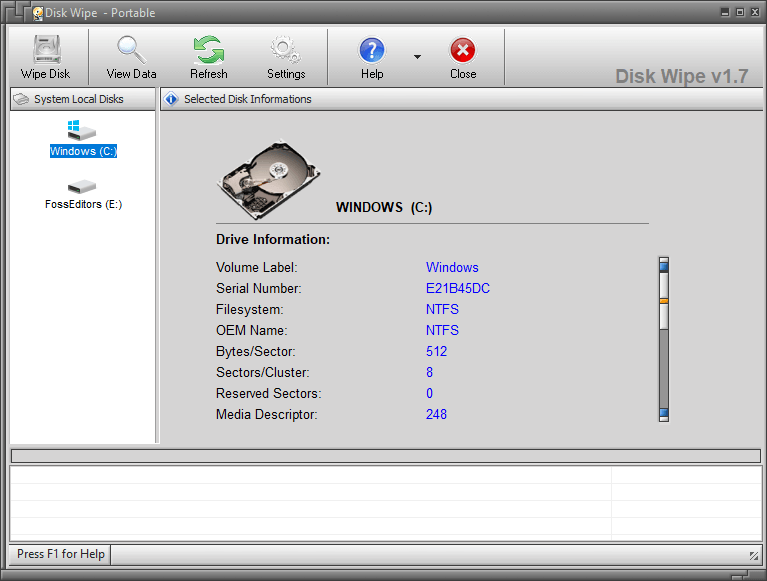Click the System Local Disks panel header
The height and width of the screenshot is (581, 767).
coord(79,99)
